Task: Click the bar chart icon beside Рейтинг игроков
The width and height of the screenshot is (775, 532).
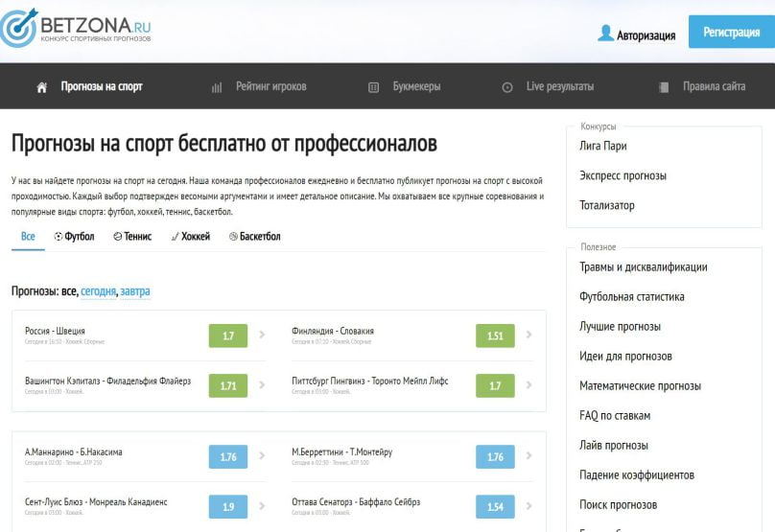Action: coord(217,87)
